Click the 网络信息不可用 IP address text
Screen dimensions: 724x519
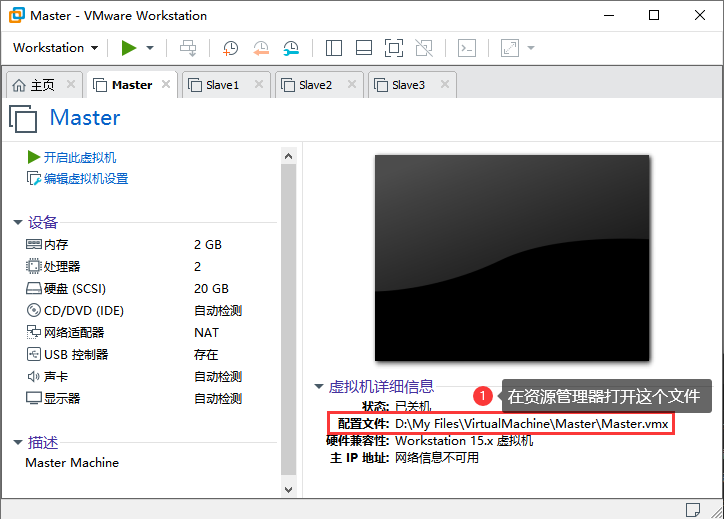(x=437, y=458)
